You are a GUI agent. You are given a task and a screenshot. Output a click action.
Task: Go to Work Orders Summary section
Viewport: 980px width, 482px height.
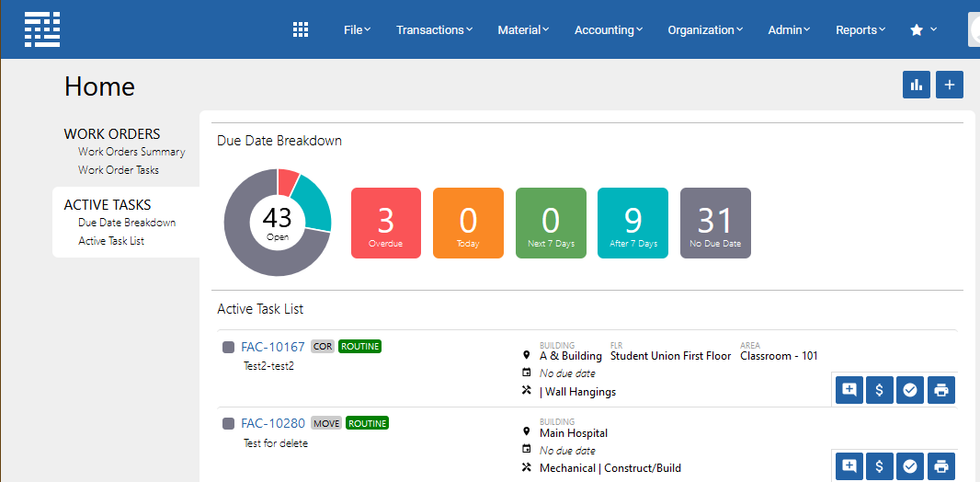[131, 152]
